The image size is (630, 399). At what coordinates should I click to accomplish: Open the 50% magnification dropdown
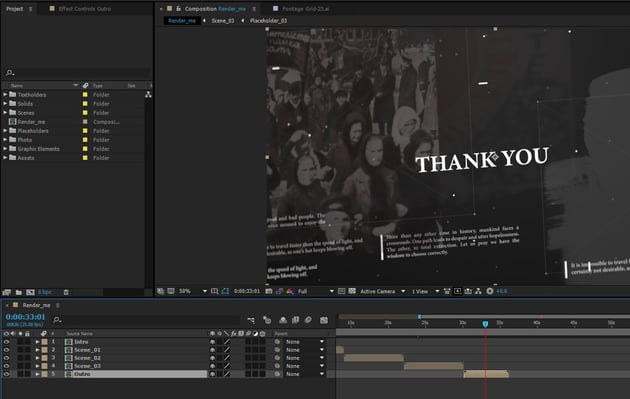[x=193, y=291]
